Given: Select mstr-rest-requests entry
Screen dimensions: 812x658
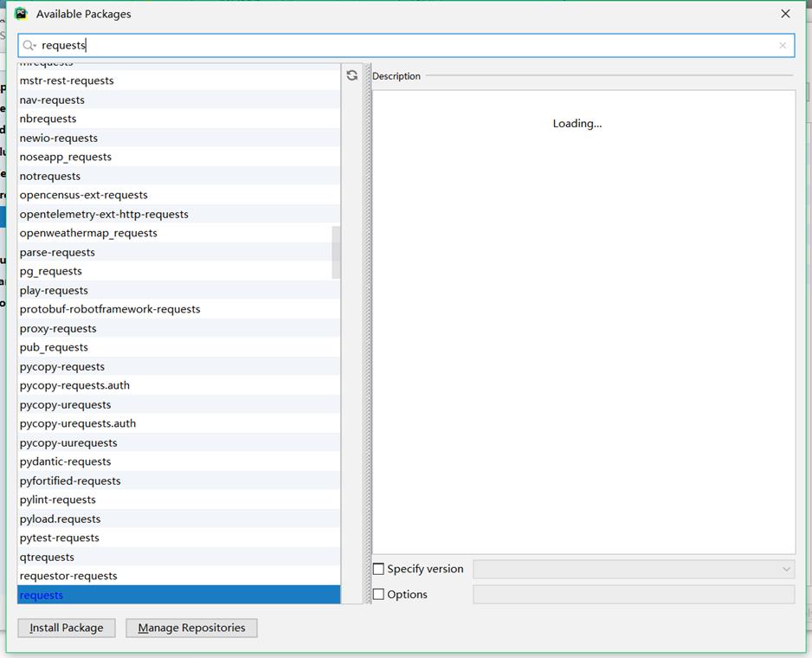Looking at the screenshot, I should click(x=67, y=81).
